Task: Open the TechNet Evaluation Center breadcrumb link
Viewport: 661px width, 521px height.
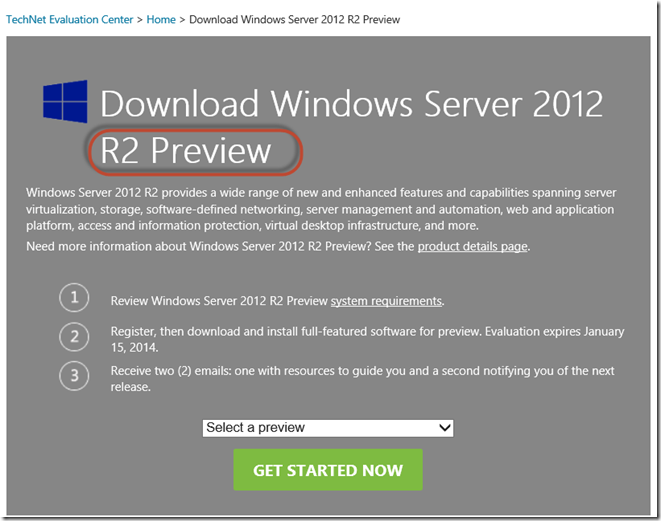Action: pos(70,19)
